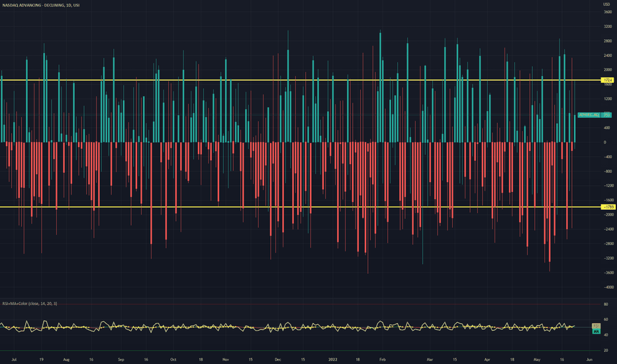617x364 pixels.
Task: Click the yellow 1724 price label
Action: coord(608,80)
